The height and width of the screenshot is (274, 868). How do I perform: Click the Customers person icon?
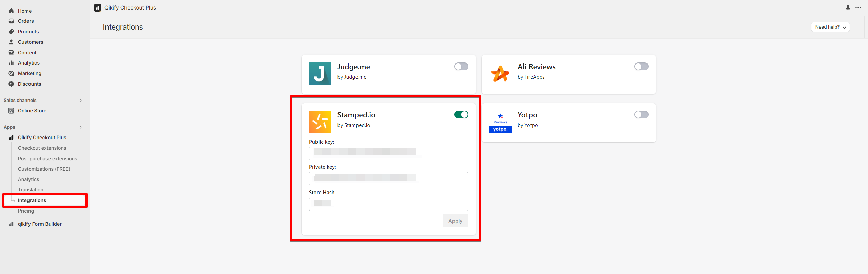(11, 42)
